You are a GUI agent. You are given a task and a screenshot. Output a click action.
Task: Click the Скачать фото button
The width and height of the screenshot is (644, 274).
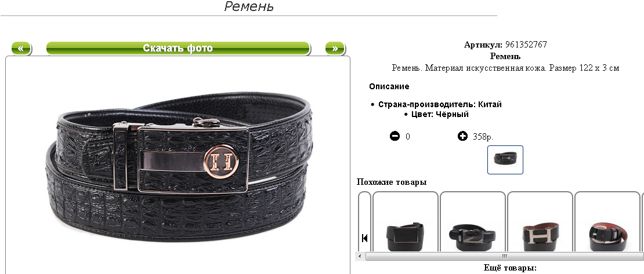click(x=178, y=49)
